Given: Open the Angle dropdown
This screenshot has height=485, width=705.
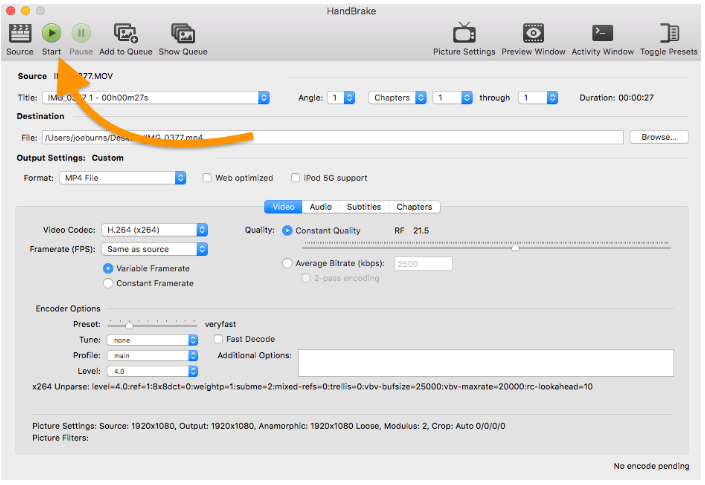Looking at the screenshot, I should pos(341,98).
